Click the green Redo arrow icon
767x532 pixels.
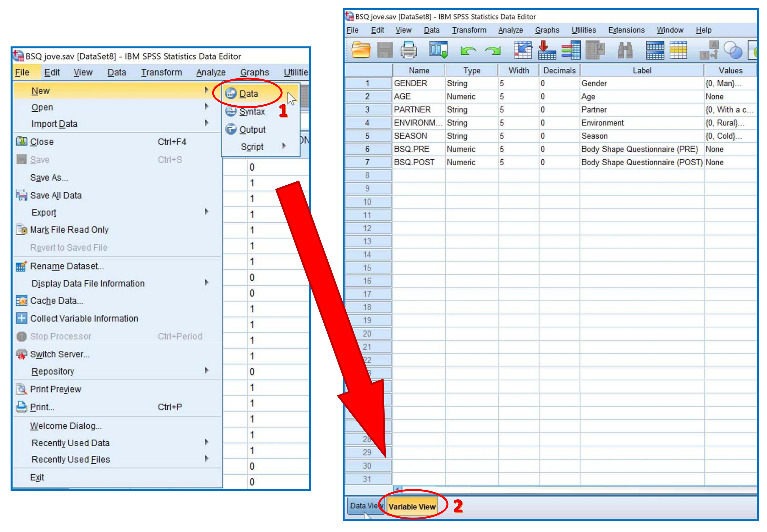[x=493, y=51]
